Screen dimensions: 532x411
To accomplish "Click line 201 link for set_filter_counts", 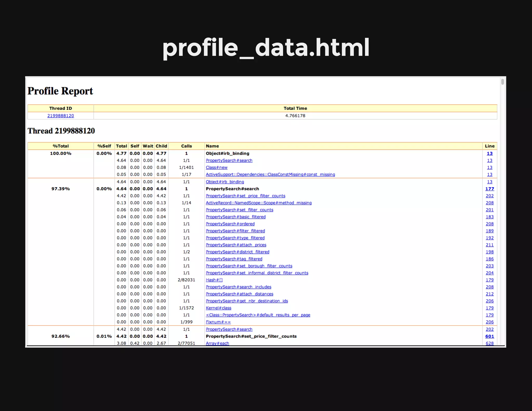I will [x=490, y=210].
